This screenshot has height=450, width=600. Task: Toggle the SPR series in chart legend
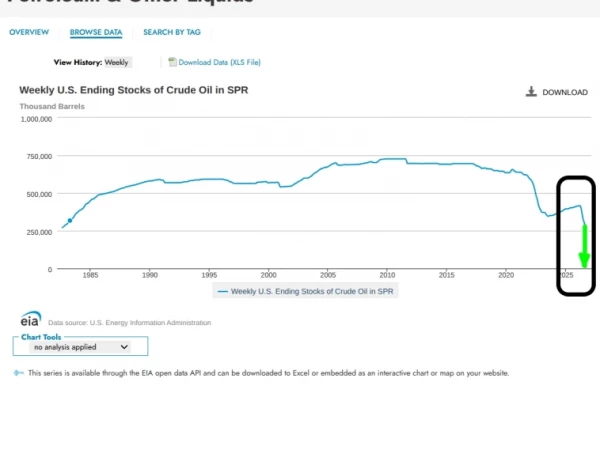tap(305, 291)
